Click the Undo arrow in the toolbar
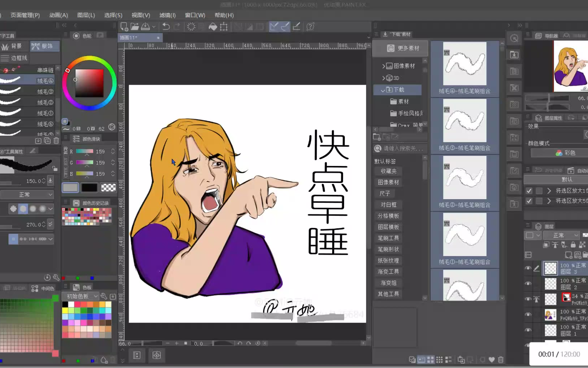The height and width of the screenshot is (368, 588). [x=166, y=27]
